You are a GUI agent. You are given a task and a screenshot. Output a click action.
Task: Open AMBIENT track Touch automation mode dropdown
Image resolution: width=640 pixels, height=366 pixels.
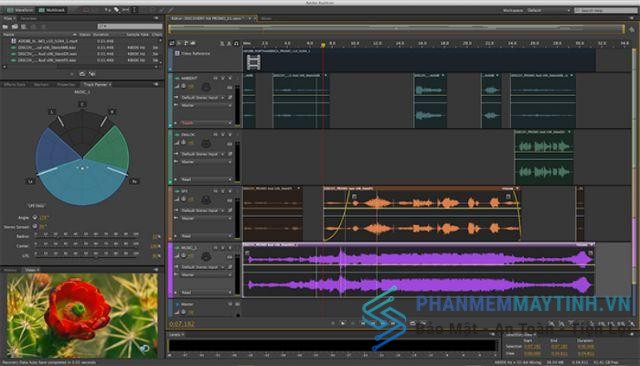tap(206, 122)
